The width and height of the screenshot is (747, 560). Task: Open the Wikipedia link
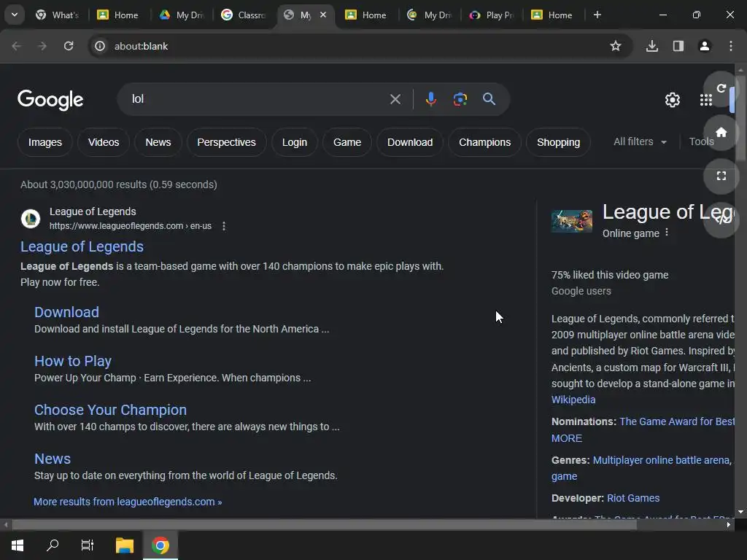[x=573, y=400]
